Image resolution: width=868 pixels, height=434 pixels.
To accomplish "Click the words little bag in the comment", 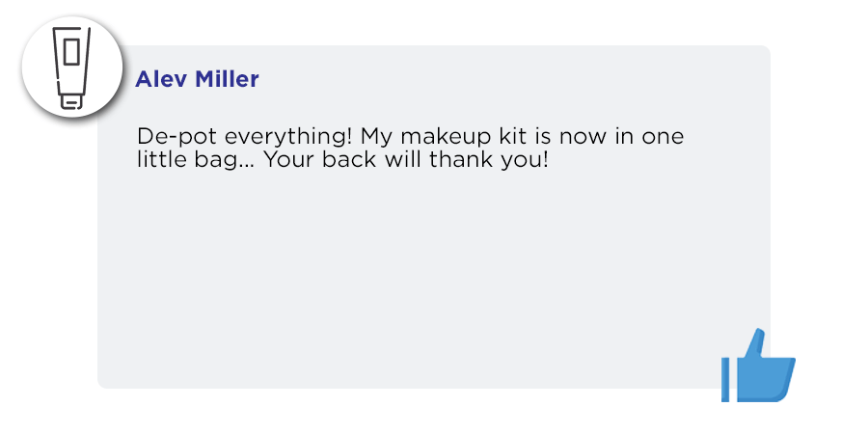I will click(188, 160).
